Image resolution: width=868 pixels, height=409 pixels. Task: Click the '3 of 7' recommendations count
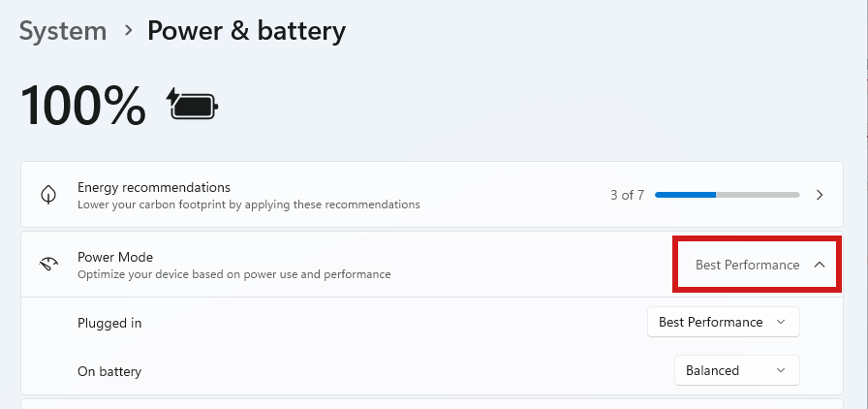point(627,195)
